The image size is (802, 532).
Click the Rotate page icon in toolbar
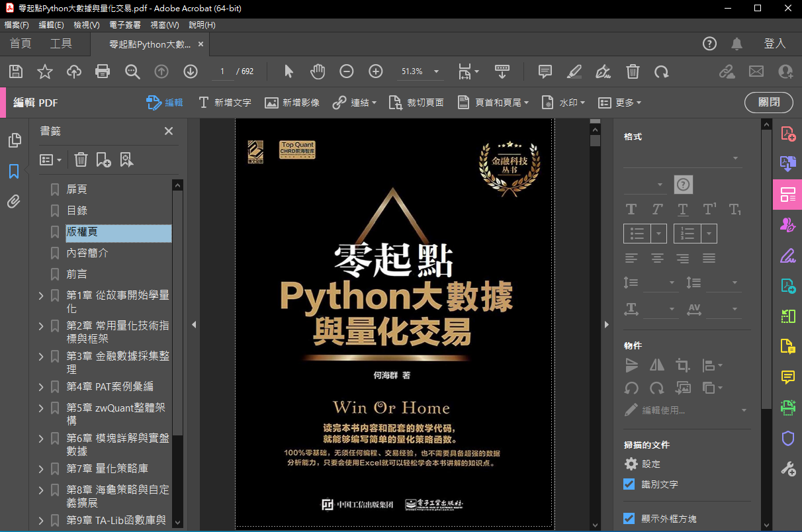tap(662, 71)
